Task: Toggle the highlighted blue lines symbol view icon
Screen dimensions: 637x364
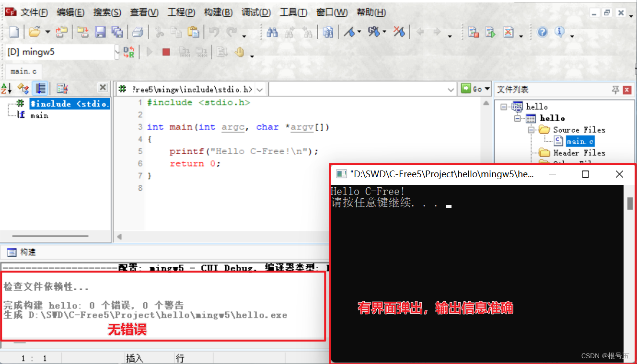Action: pyautogui.click(x=40, y=88)
